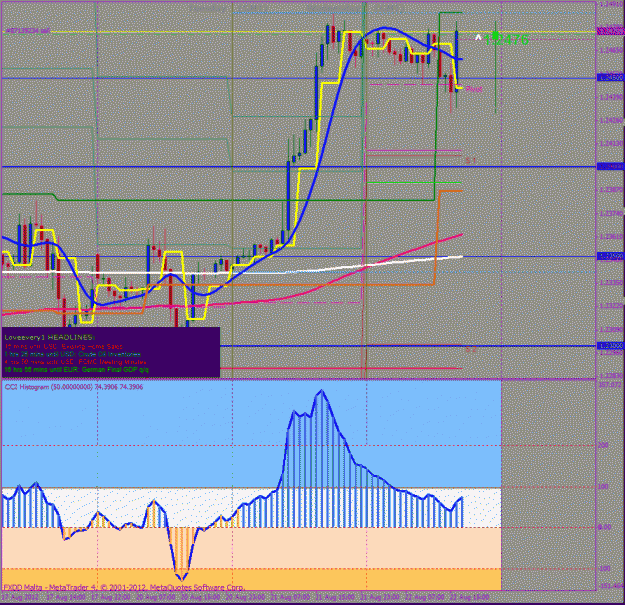Click the lowest orange CCI histogram trough
Screen dimensions: 625x605
point(182,578)
